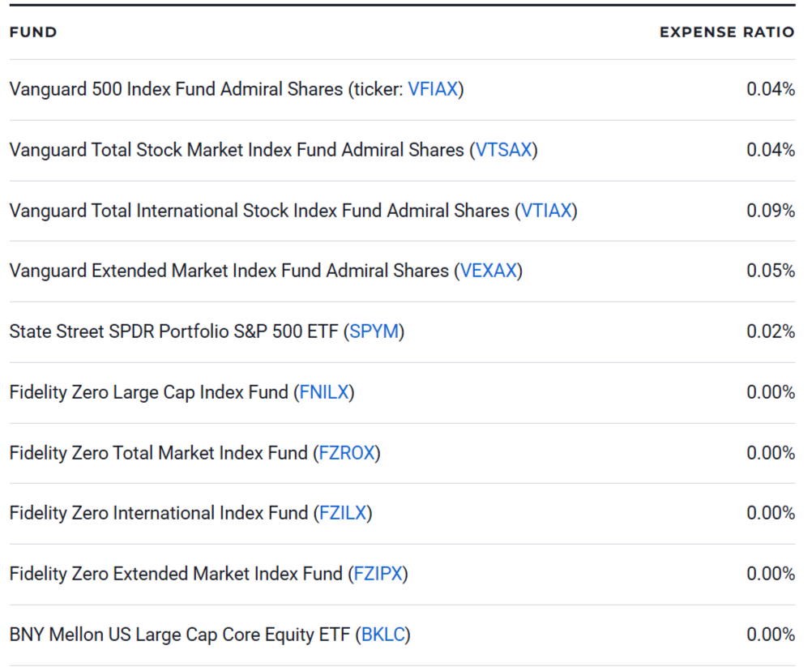The width and height of the screenshot is (812, 667).
Task: Open the FZIPX ticker link
Action: coord(378,574)
